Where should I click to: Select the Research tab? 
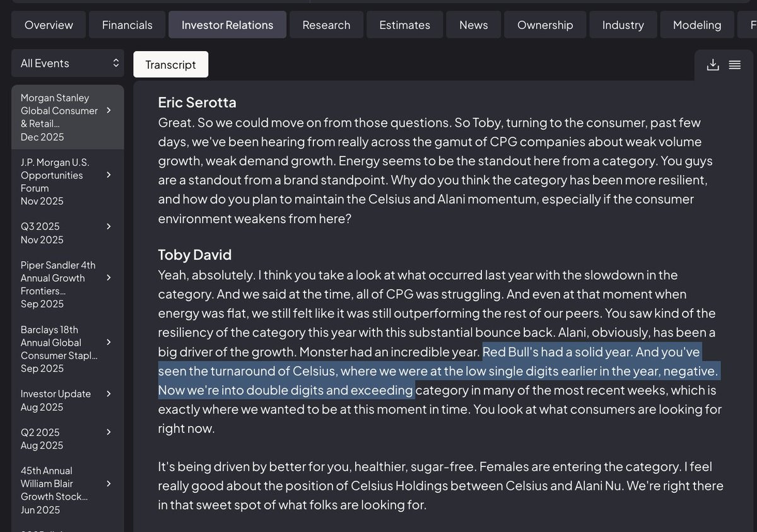[x=326, y=25]
